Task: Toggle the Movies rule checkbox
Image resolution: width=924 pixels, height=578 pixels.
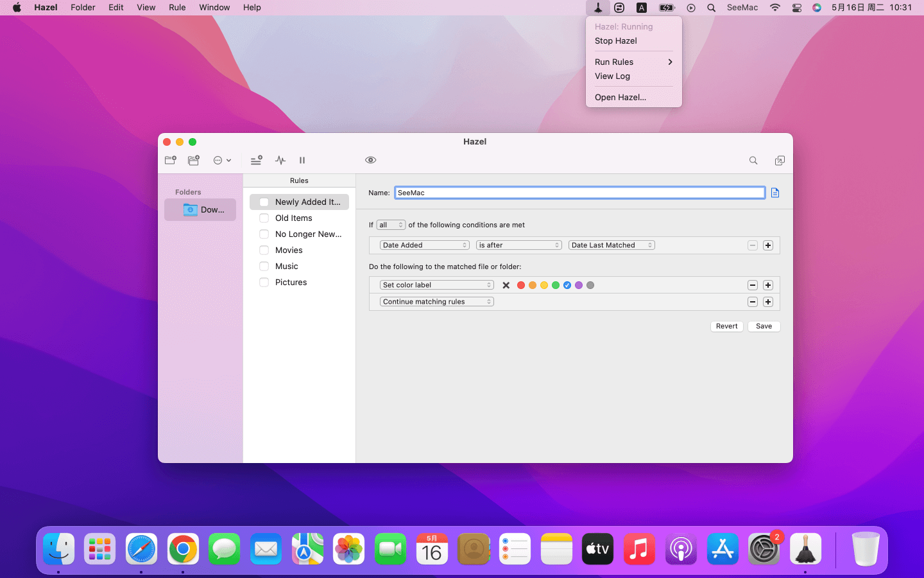Action: pyautogui.click(x=264, y=250)
